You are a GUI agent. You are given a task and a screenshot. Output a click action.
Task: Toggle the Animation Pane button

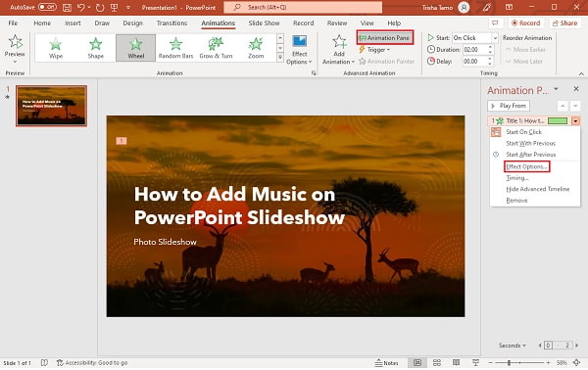coord(385,37)
